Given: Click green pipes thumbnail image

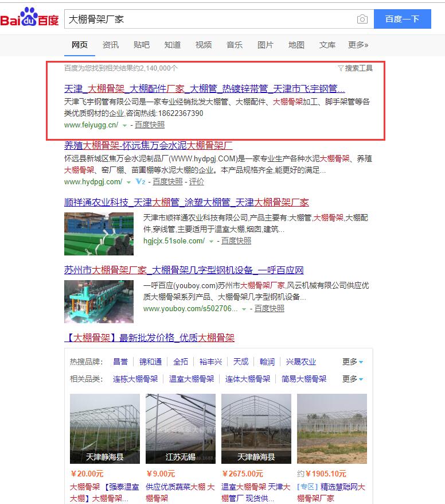Looking at the screenshot, I should [99, 234].
